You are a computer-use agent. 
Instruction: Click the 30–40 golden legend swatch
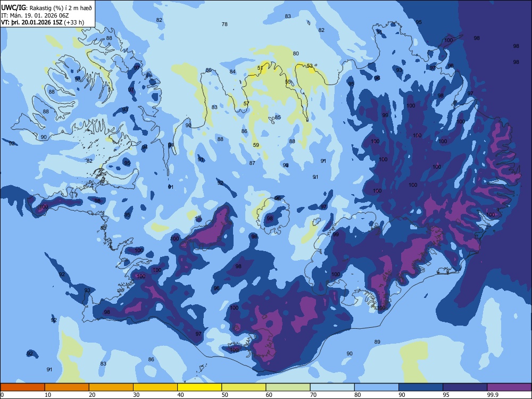(x=155, y=387)
